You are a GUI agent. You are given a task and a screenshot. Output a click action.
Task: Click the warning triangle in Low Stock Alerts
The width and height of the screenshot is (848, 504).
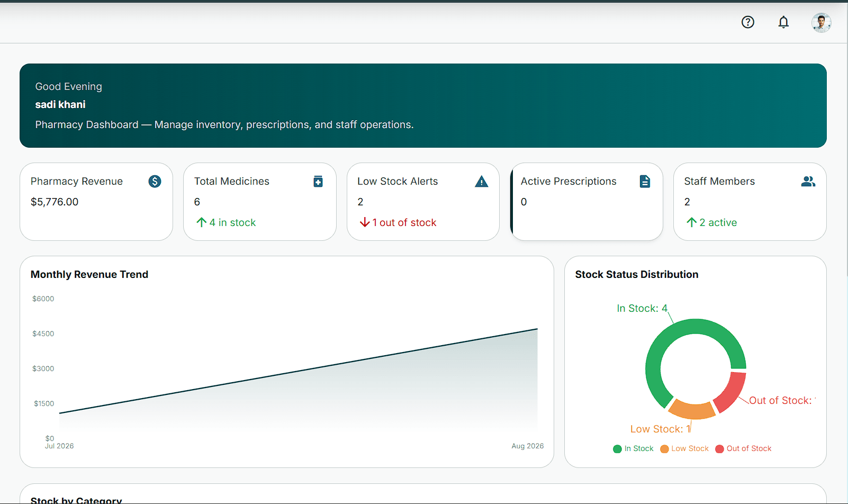click(x=482, y=182)
